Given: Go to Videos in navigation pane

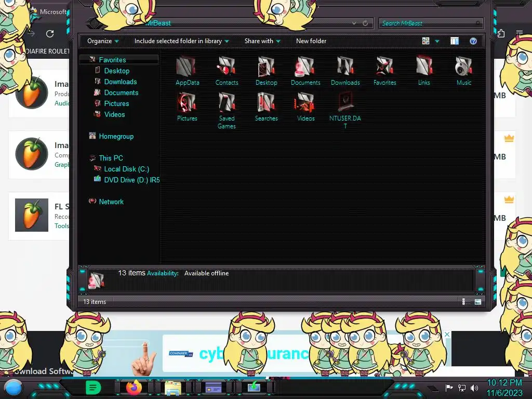Looking at the screenshot, I should tap(114, 114).
